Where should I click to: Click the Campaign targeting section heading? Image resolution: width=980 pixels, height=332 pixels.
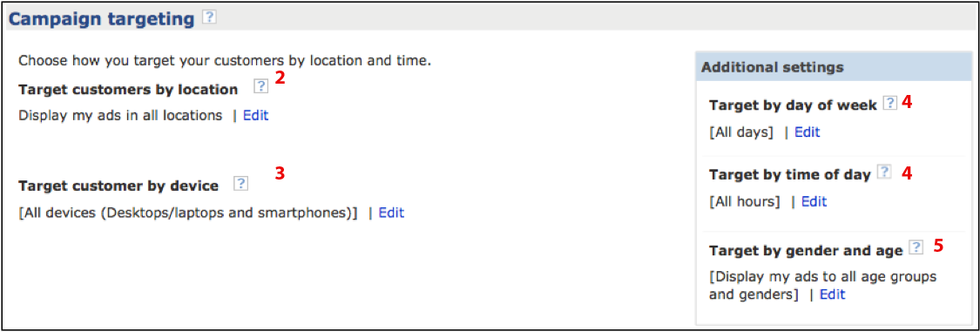102,19
